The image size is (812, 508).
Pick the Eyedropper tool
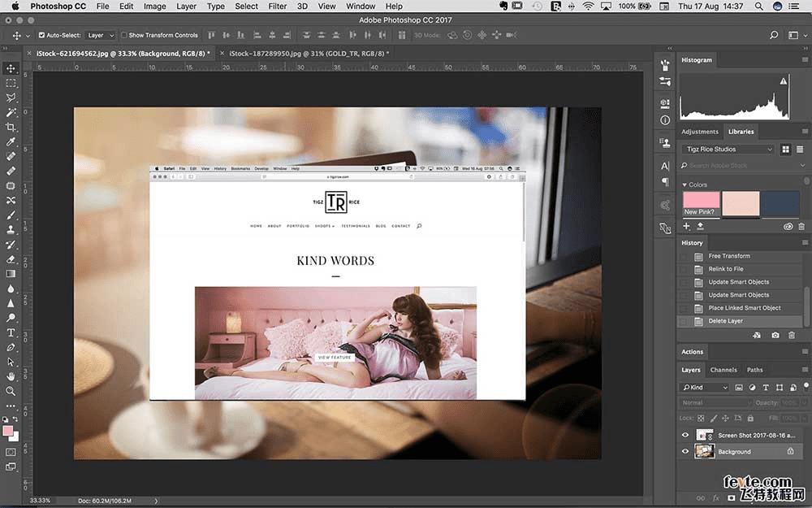[x=11, y=142]
